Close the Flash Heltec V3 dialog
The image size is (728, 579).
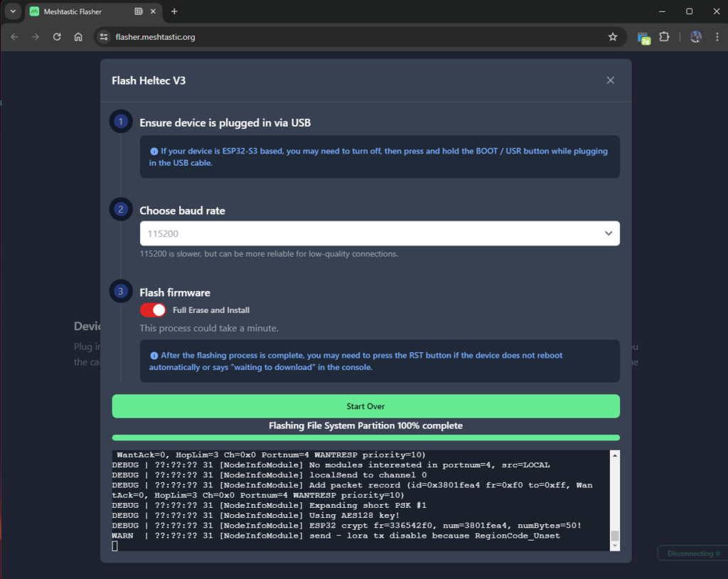610,80
